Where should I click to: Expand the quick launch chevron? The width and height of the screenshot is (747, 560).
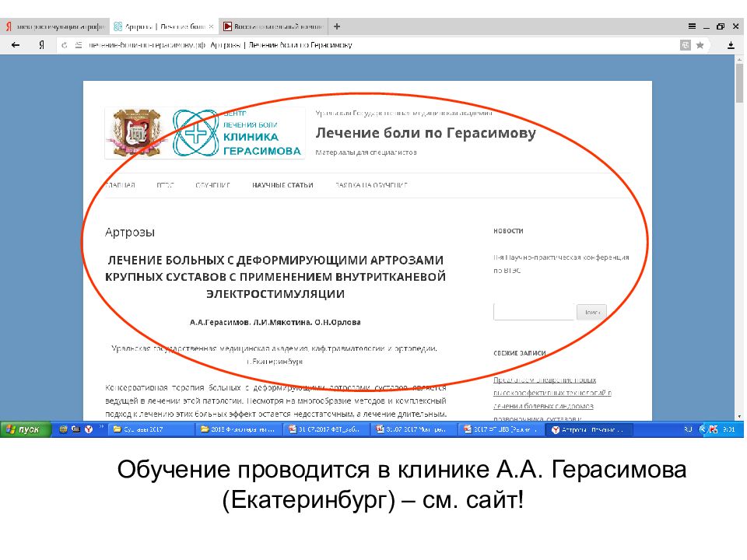(x=101, y=428)
